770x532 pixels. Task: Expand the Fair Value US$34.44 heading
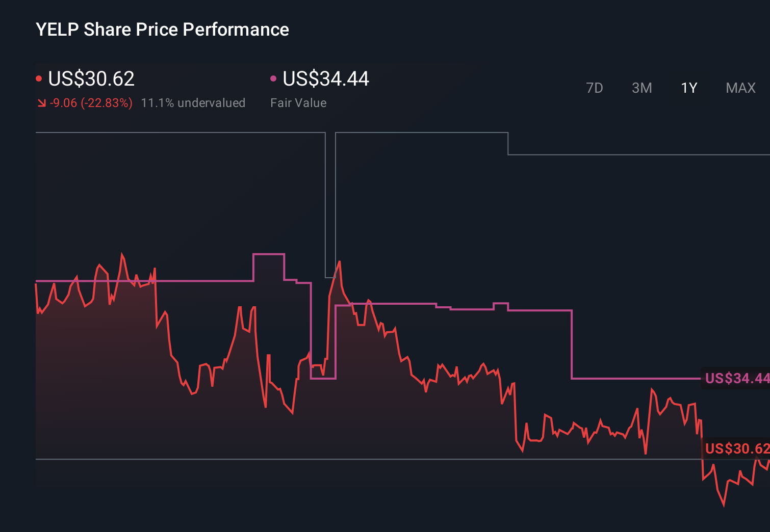coord(325,78)
